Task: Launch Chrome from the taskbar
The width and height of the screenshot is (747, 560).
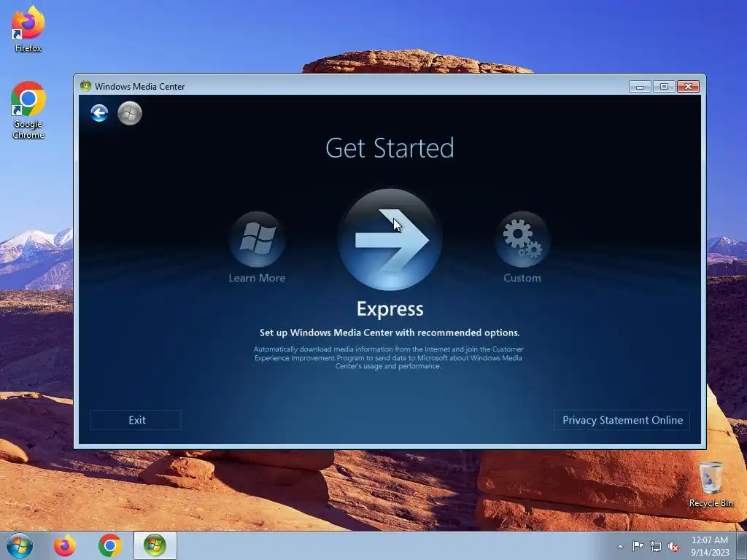Action: [109, 545]
